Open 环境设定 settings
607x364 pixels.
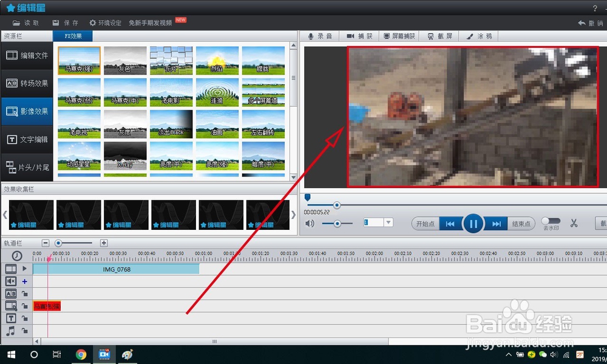tap(105, 23)
